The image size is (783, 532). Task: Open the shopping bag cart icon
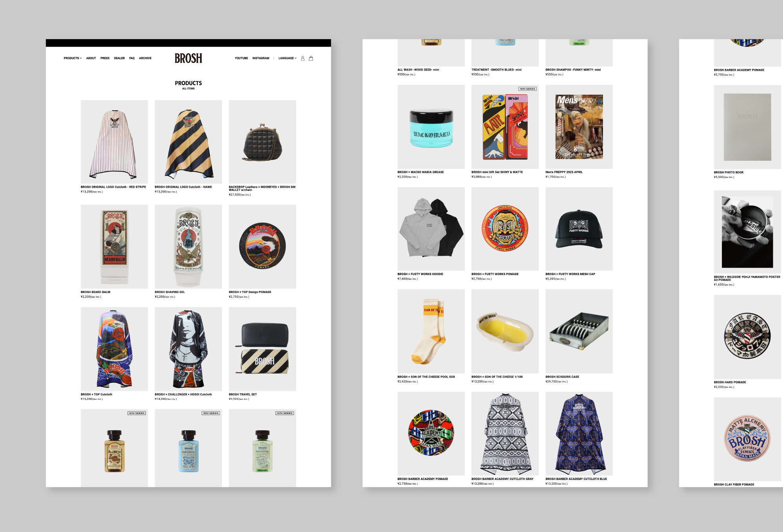(311, 58)
